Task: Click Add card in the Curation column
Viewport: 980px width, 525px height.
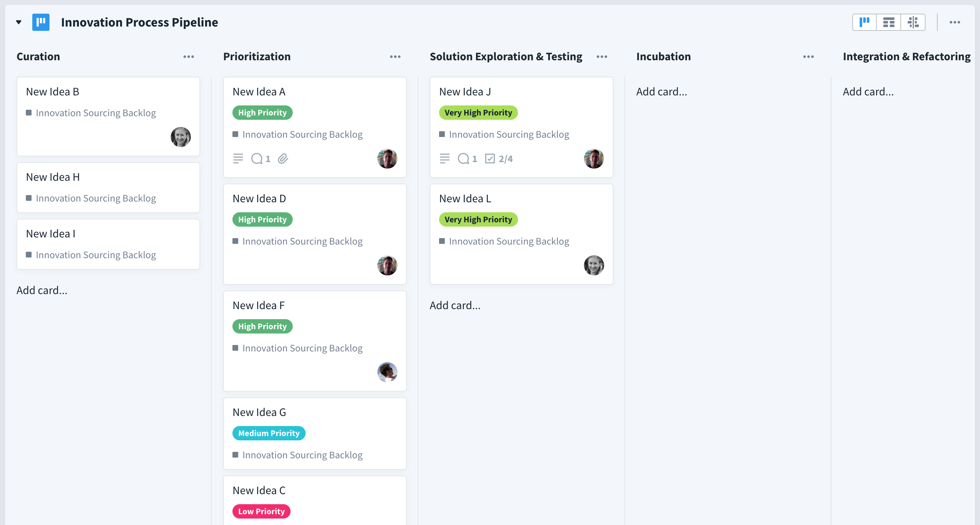Action: click(42, 290)
